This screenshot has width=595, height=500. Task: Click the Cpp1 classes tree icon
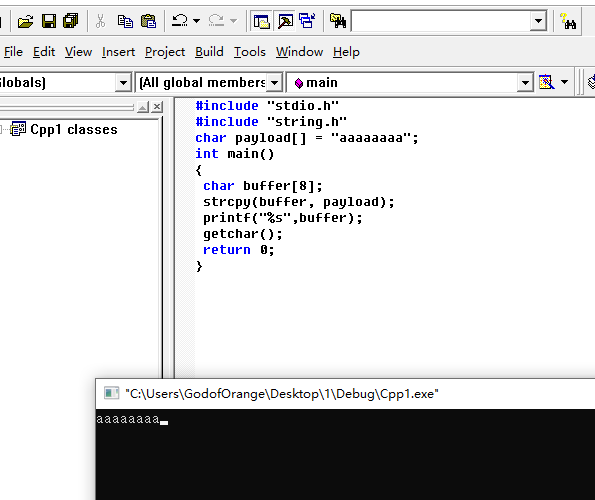click(18, 129)
